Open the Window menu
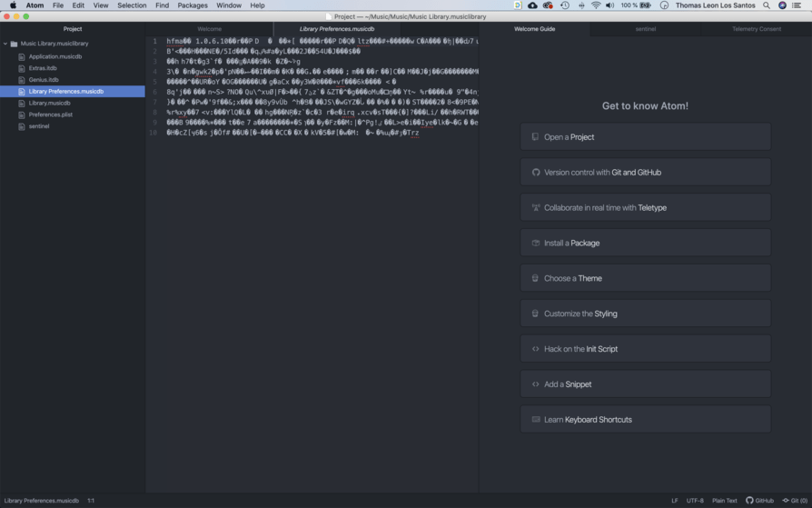Image resolution: width=812 pixels, height=508 pixels. (228, 5)
